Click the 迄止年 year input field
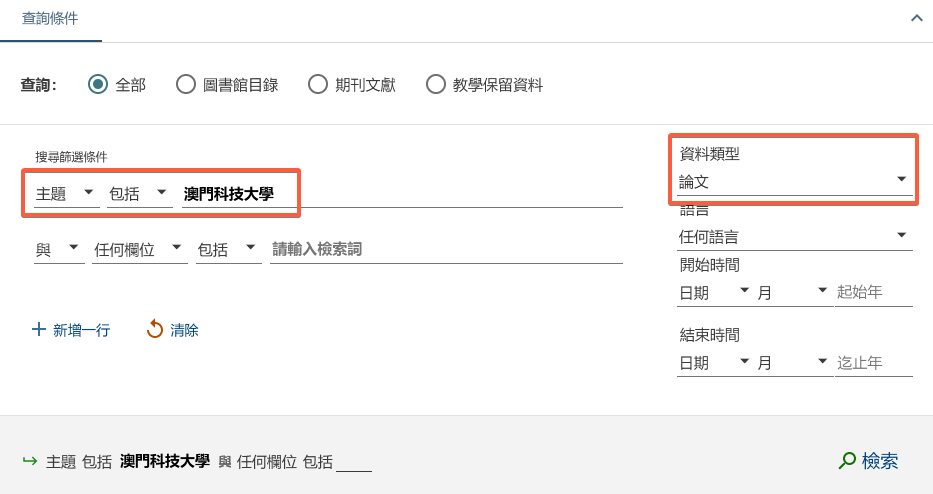Image resolution: width=933 pixels, height=494 pixels. pyautogui.click(x=873, y=362)
